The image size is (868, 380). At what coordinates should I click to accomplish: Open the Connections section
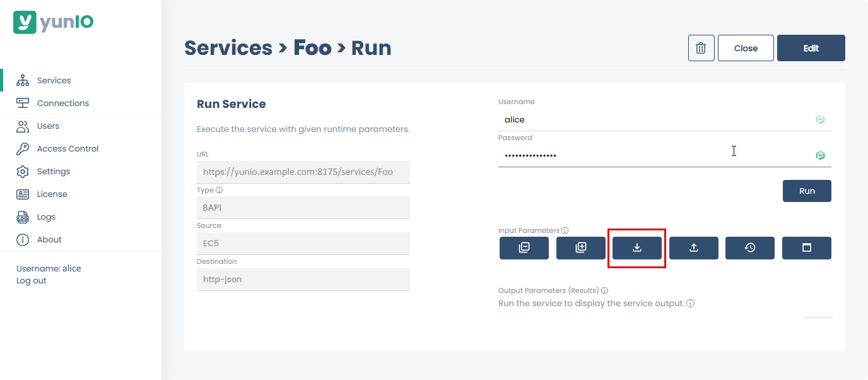(62, 102)
